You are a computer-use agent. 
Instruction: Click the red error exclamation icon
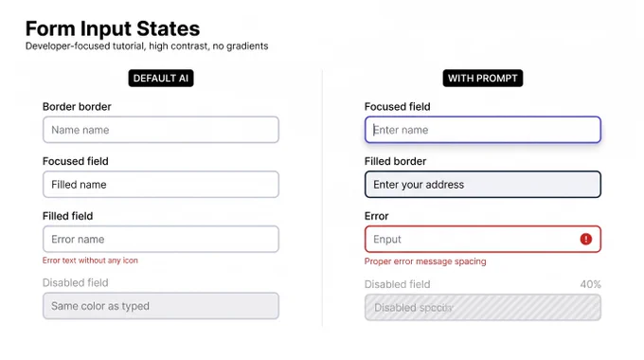point(585,239)
